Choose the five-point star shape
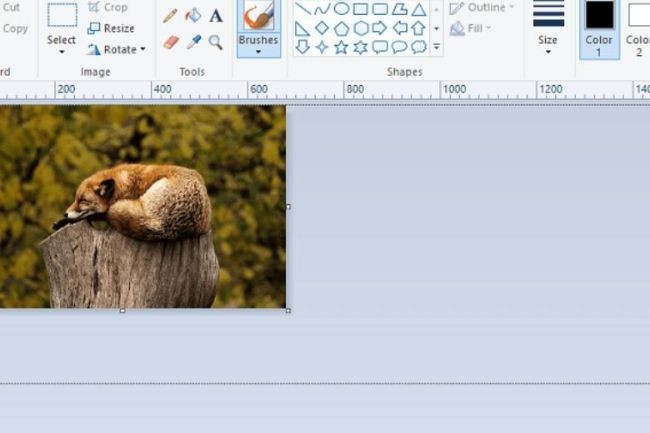The width and height of the screenshot is (650, 433). click(341, 47)
